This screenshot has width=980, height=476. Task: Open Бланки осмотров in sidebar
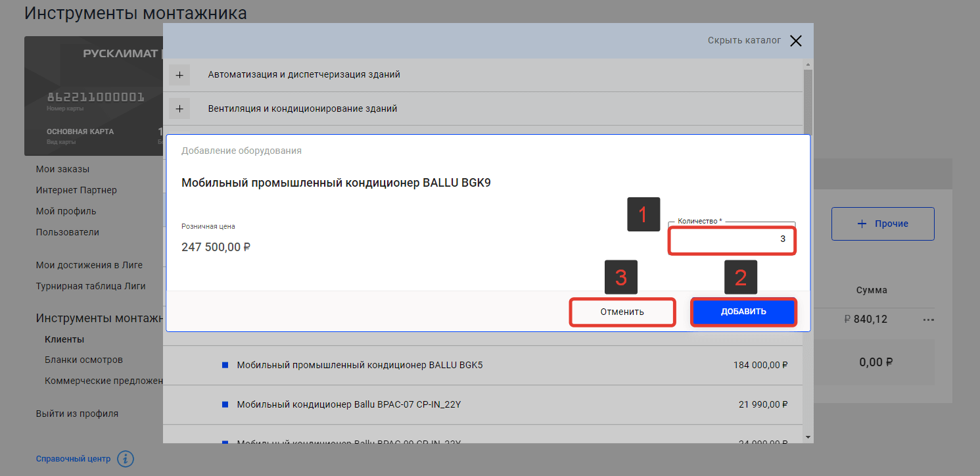click(83, 360)
